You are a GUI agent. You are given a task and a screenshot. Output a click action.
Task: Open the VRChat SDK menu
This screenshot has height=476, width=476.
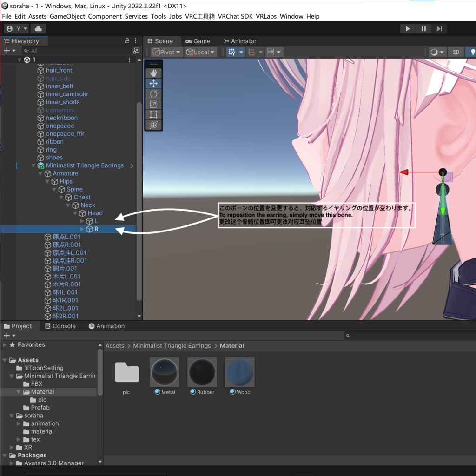pos(235,16)
